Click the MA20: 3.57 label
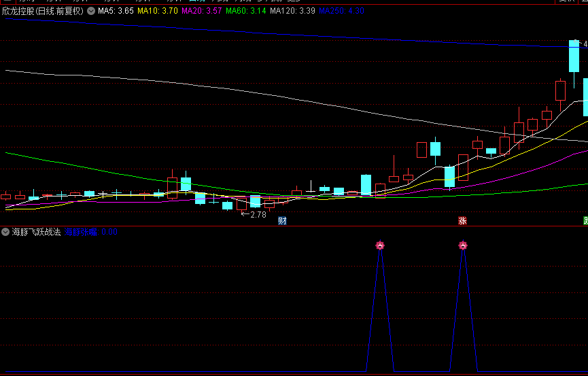This screenshot has height=376, width=588. 202,11
